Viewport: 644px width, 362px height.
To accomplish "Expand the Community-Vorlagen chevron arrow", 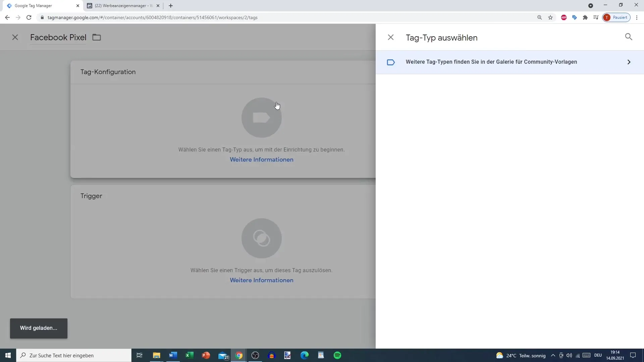I will tap(629, 62).
